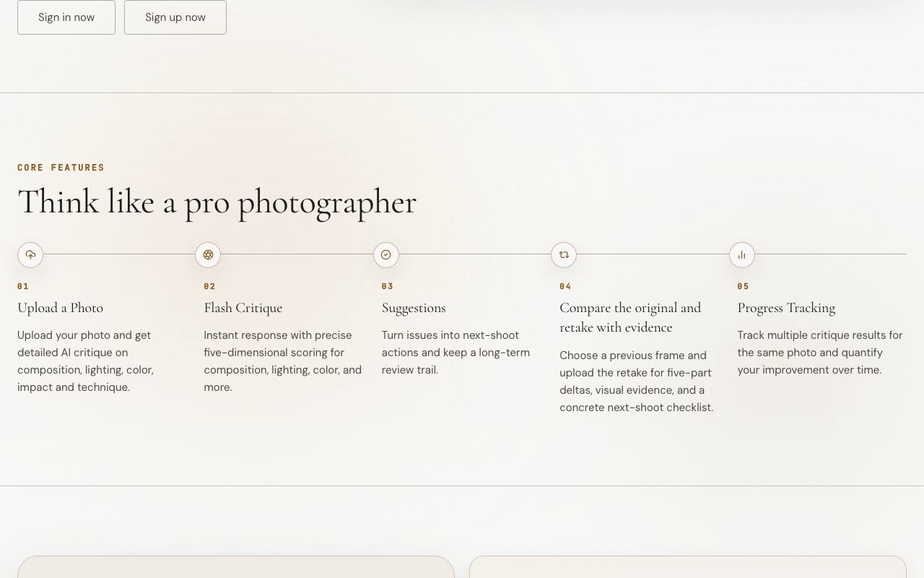Open the Suggestions feature title
Image resolution: width=924 pixels, height=578 pixels.
[414, 308]
